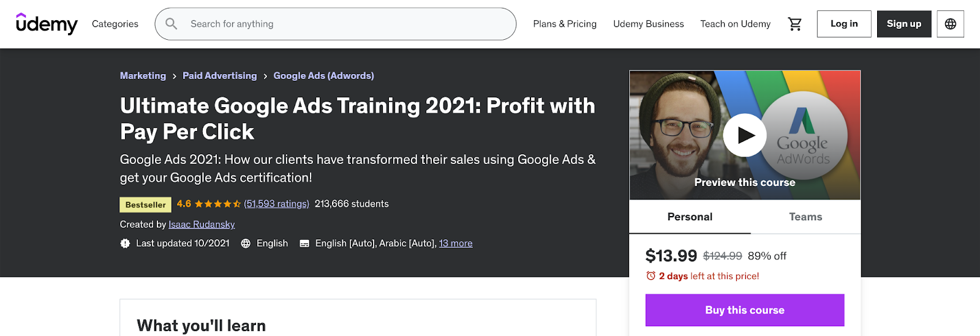The image size is (980, 336).
Task: Click the star rating icons
Action: 217,204
